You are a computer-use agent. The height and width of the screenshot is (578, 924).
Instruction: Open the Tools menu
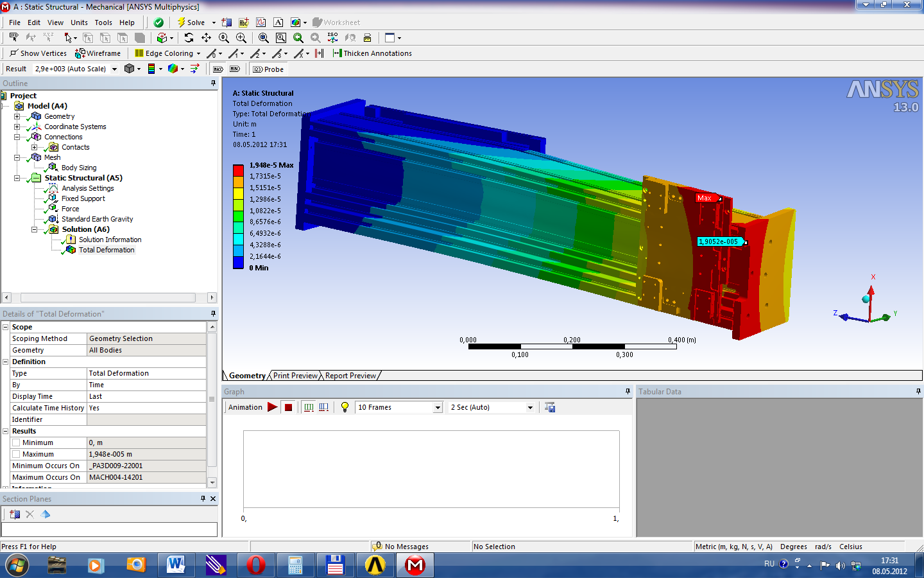pos(103,22)
